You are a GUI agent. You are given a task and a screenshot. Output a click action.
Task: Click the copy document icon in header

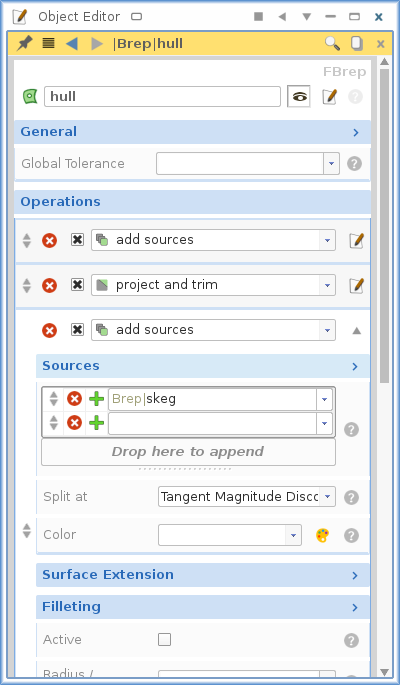point(357,43)
